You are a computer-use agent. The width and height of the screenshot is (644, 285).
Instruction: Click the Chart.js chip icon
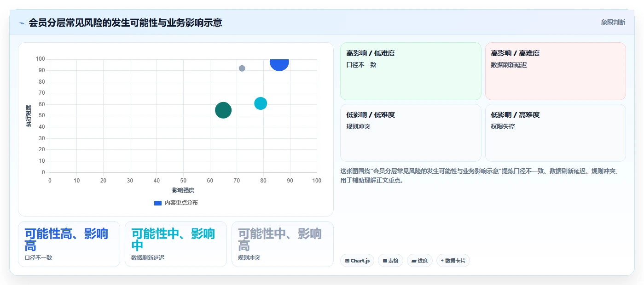coord(347,261)
